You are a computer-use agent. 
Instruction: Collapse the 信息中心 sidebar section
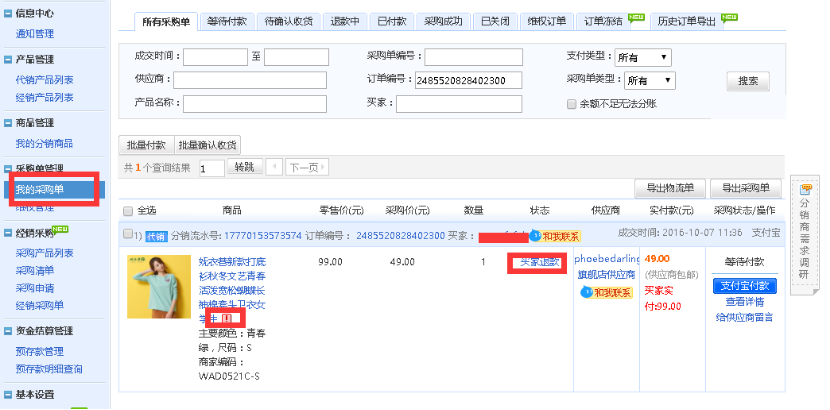[x=8, y=15]
